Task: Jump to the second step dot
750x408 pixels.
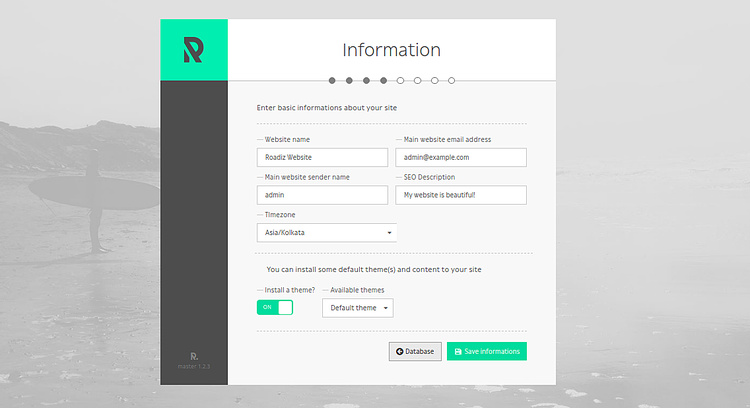Action: pos(349,80)
